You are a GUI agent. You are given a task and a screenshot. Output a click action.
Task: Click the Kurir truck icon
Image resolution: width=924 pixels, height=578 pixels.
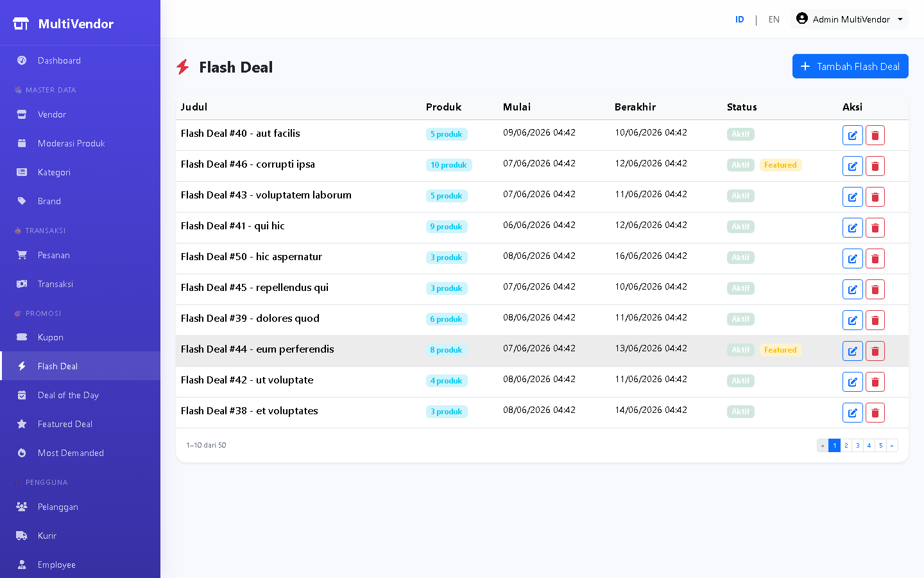tap(22, 536)
